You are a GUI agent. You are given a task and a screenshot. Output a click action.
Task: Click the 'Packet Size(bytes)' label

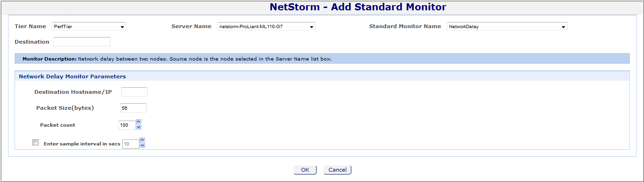65,108
